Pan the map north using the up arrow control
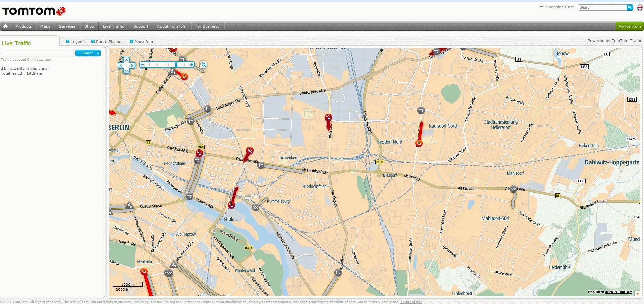Image resolution: width=644 pixels, height=304 pixels. [x=126, y=60]
